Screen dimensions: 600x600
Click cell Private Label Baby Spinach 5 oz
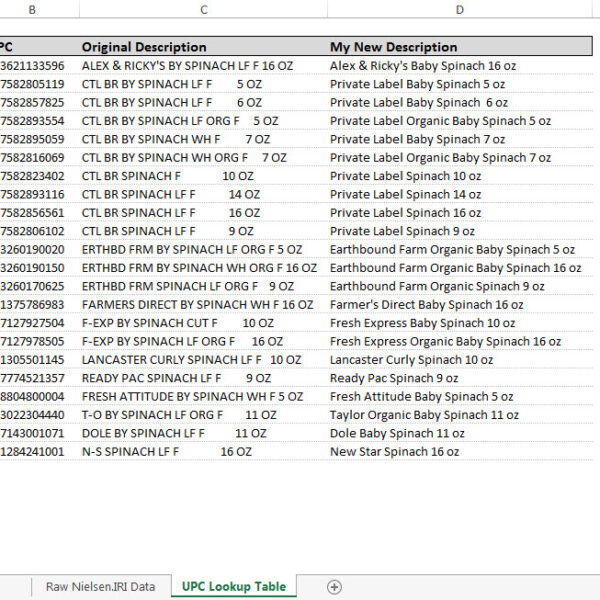[x=460, y=84]
